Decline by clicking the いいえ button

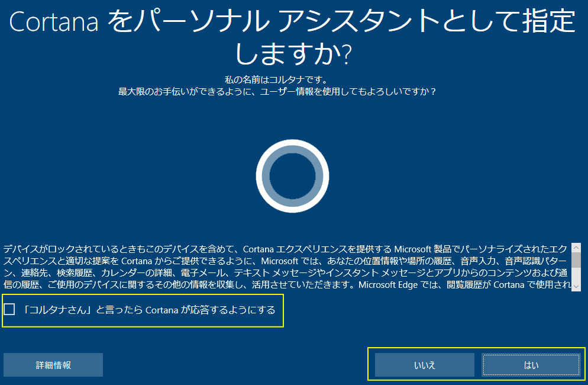tap(425, 365)
